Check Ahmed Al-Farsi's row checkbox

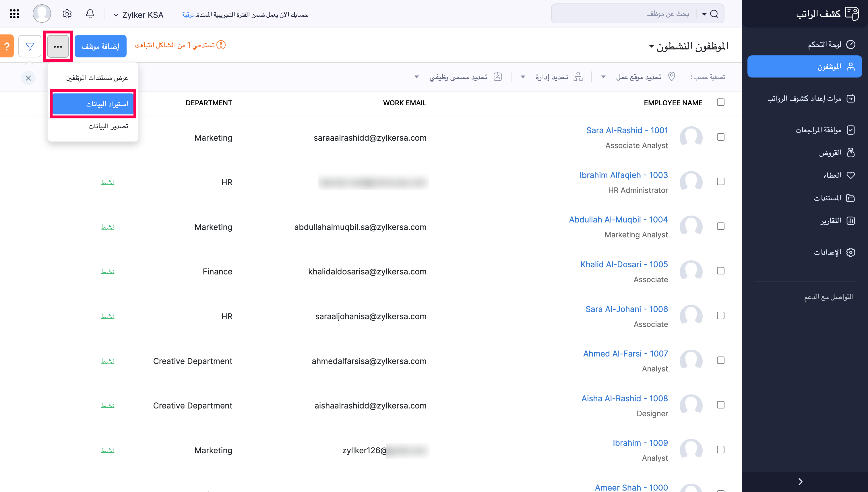click(x=721, y=360)
